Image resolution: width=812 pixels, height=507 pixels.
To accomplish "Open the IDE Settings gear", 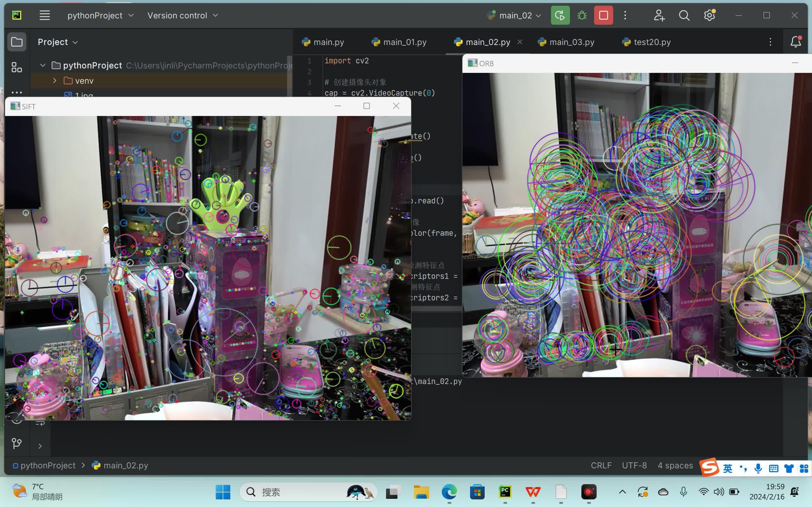I will point(709,15).
